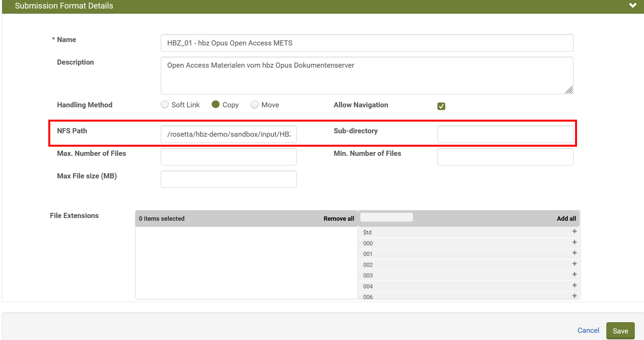
Task: Uncheck the Allow Navigation checkbox
Action: click(x=441, y=106)
